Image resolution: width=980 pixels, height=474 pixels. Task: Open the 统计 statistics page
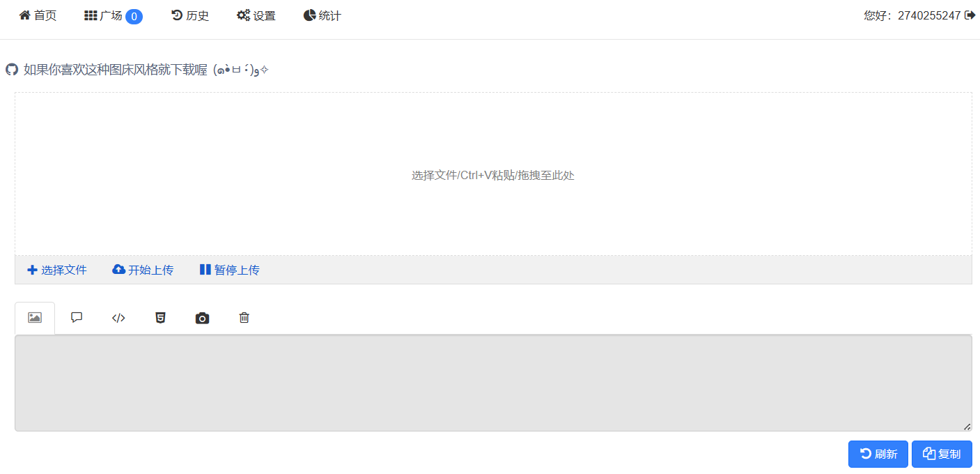322,15
